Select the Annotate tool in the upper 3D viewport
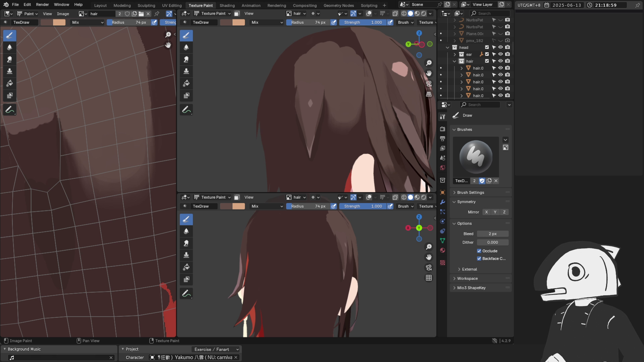Image resolution: width=644 pixels, height=362 pixels. click(186, 110)
